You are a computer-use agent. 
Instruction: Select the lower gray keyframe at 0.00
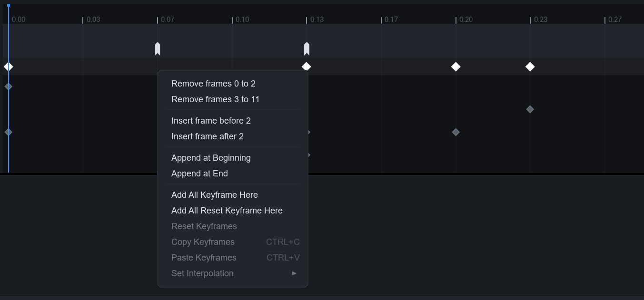(x=9, y=132)
